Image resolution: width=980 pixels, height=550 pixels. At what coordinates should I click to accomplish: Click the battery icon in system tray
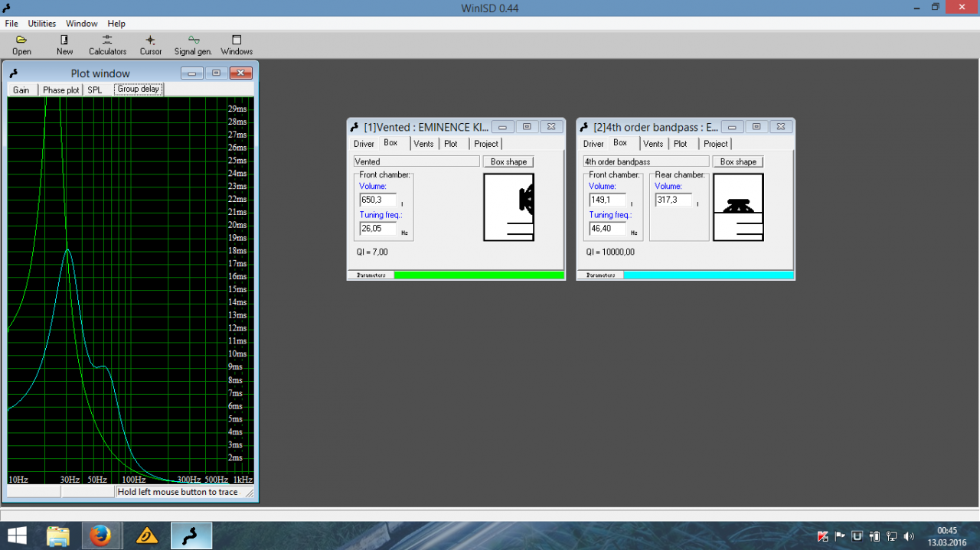pyautogui.click(x=874, y=536)
